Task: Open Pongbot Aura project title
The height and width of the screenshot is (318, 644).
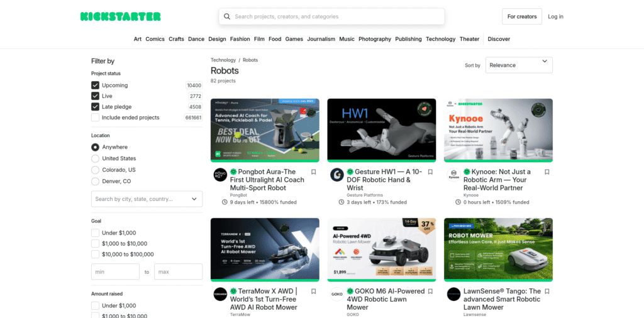Action: click(x=267, y=180)
